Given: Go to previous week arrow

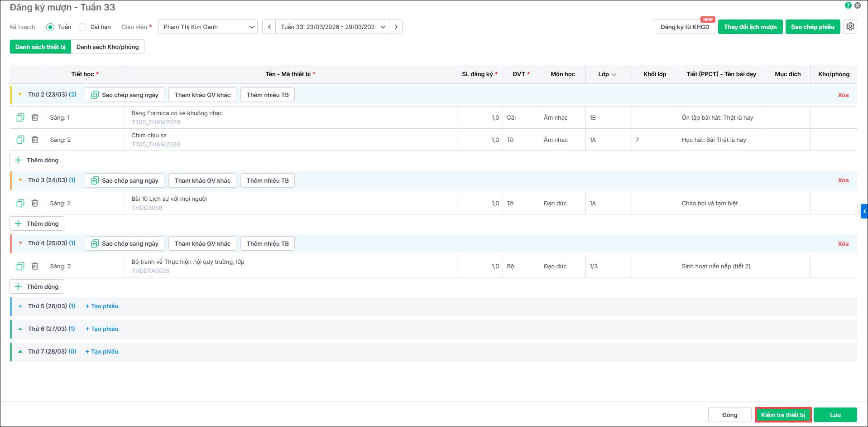Looking at the screenshot, I should tap(269, 27).
